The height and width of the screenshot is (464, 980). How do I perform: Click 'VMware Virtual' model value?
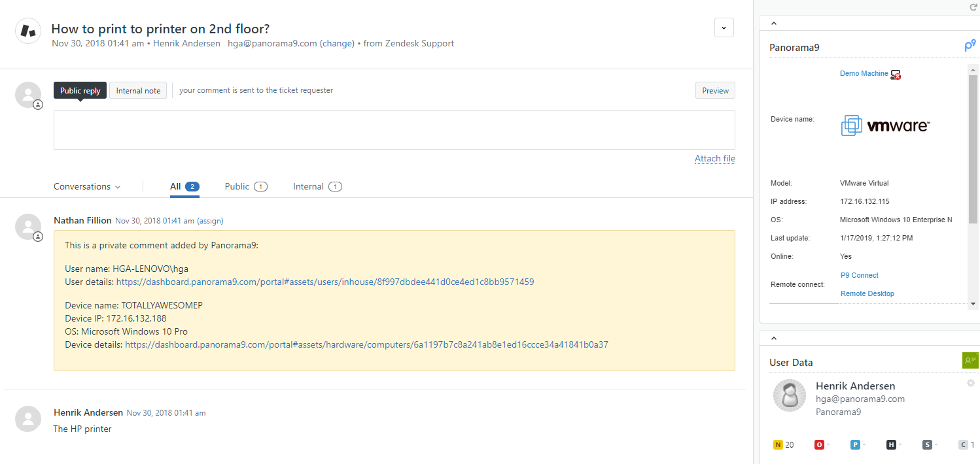click(x=864, y=183)
